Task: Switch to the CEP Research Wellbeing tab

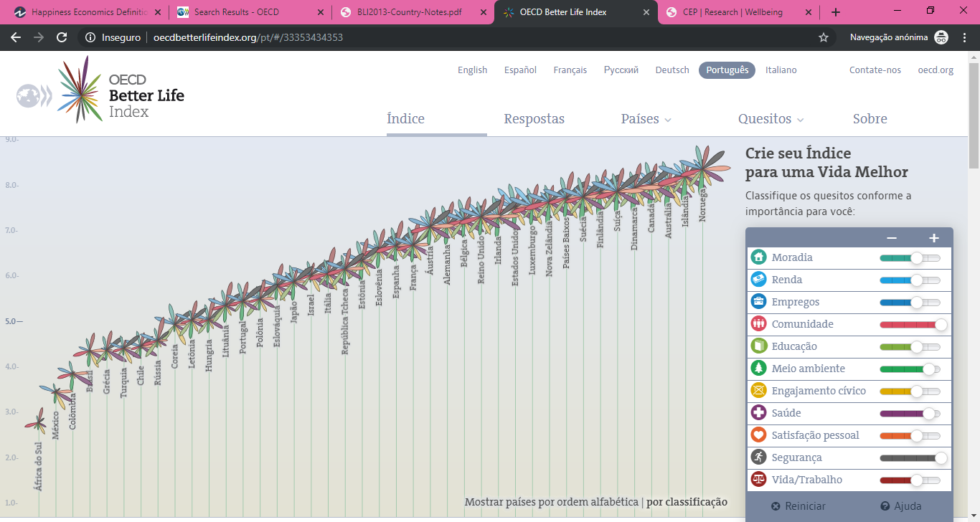Action: 738,12
